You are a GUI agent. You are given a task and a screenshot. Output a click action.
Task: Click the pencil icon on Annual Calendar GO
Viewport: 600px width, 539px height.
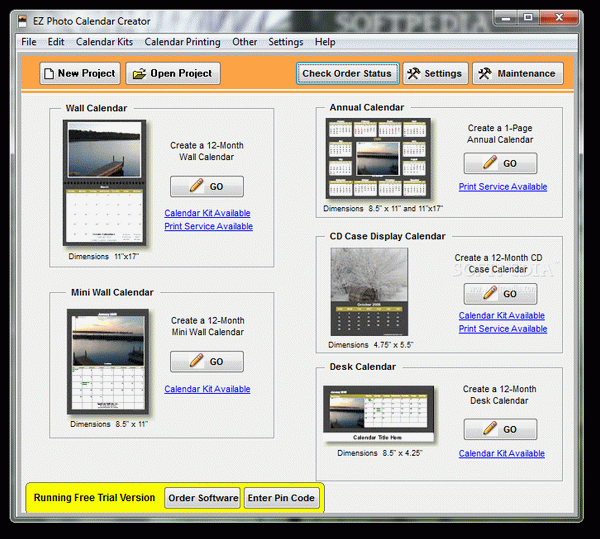pyautogui.click(x=490, y=162)
